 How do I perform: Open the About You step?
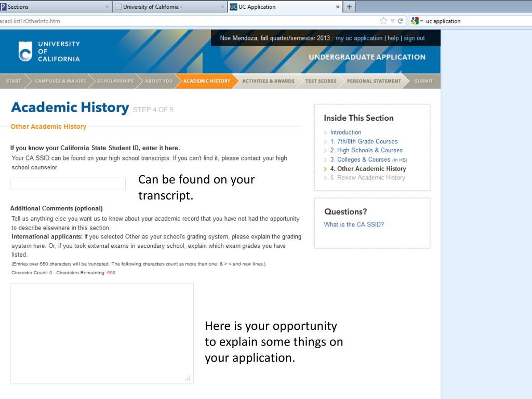159,81
